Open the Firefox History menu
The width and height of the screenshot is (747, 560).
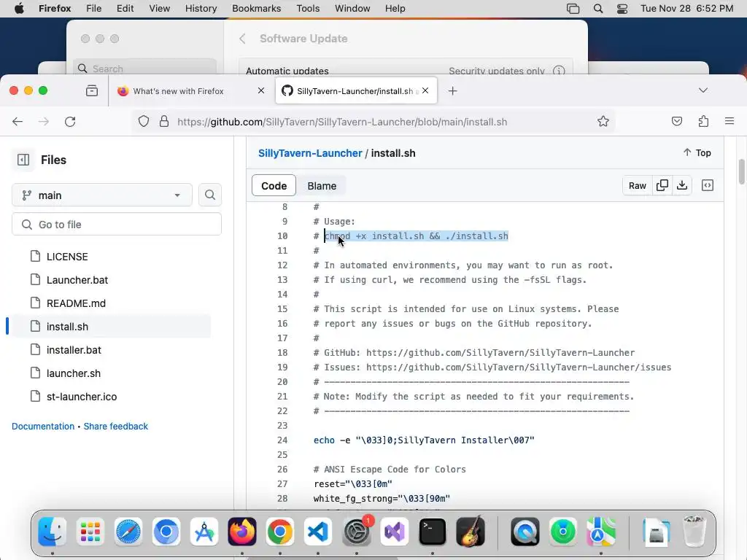[201, 9]
